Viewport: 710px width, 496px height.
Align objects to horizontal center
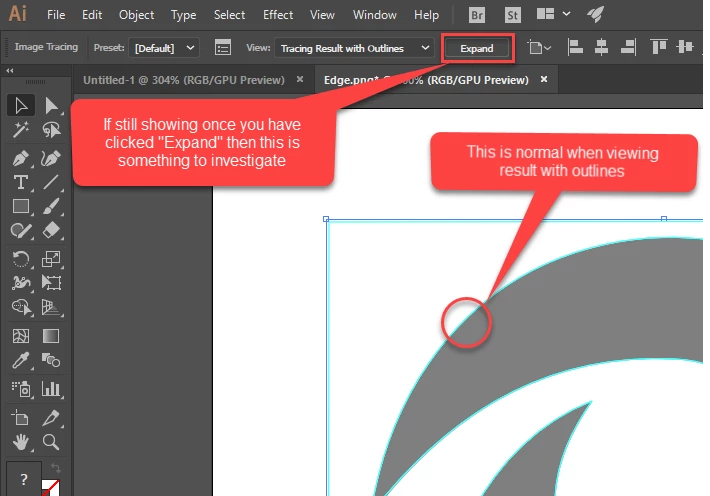click(x=601, y=47)
